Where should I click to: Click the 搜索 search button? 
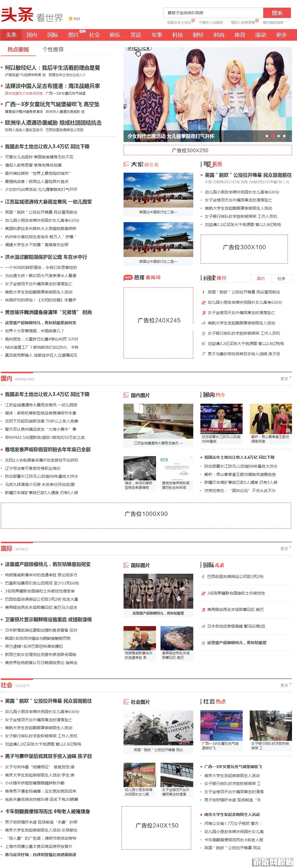277,13
